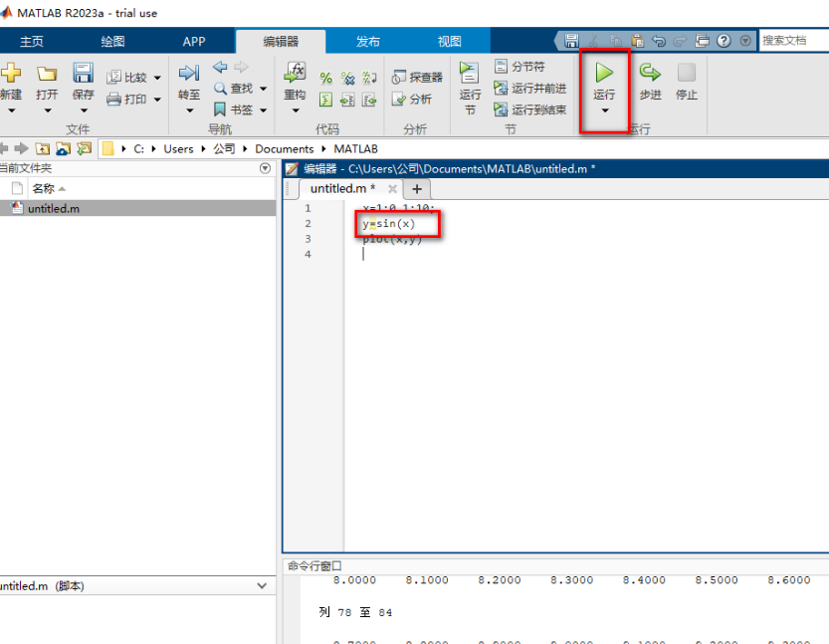
Task: Expand the Open (打开) dropdown arrow
Action: [x=48, y=110]
